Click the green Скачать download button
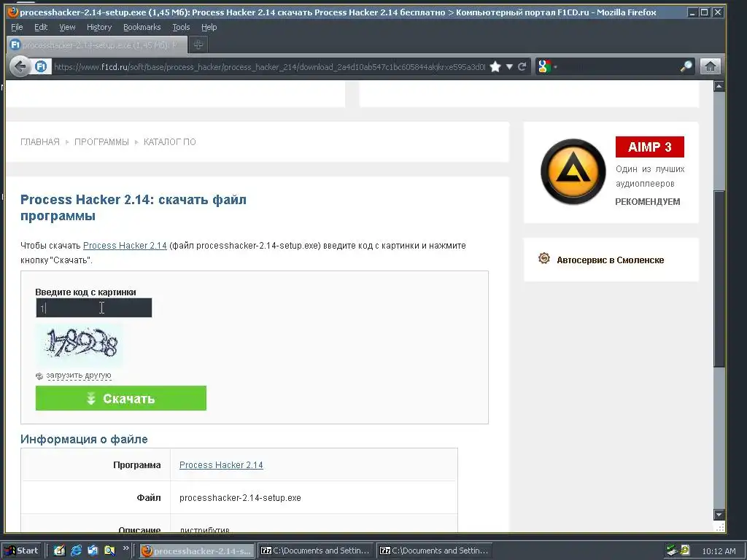This screenshot has width=747, height=560. pyautogui.click(x=121, y=398)
